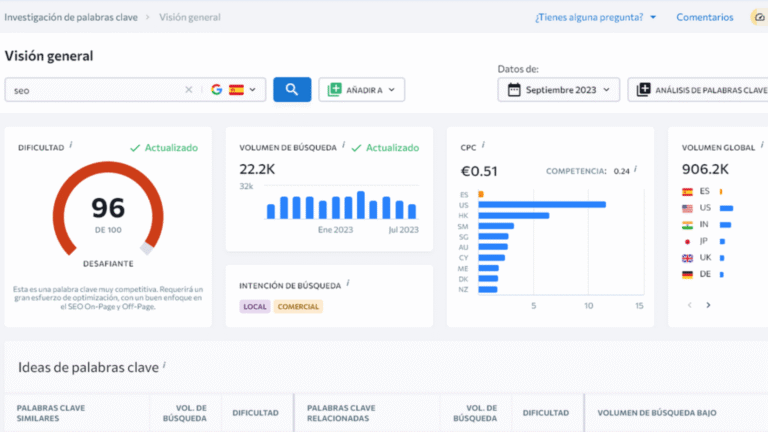Click the SM bar in the CPC chart
The width and height of the screenshot is (768, 432).
tap(496, 226)
